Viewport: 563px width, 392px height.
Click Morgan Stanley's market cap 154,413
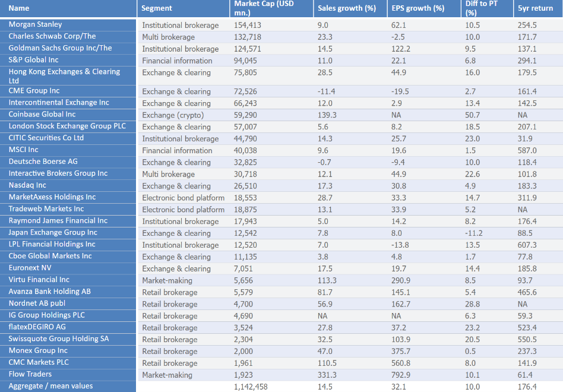pyautogui.click(x=248, y=26)
